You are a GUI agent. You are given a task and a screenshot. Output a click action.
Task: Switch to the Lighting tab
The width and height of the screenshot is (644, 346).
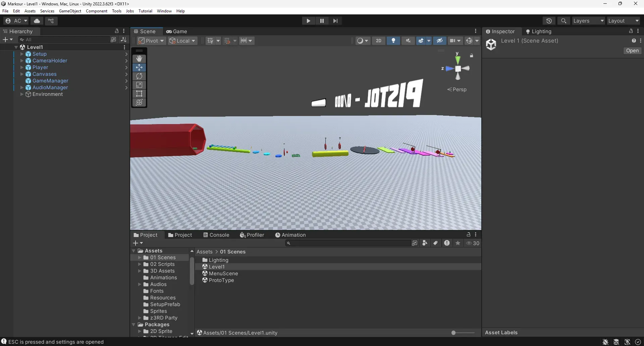(539, 31)
